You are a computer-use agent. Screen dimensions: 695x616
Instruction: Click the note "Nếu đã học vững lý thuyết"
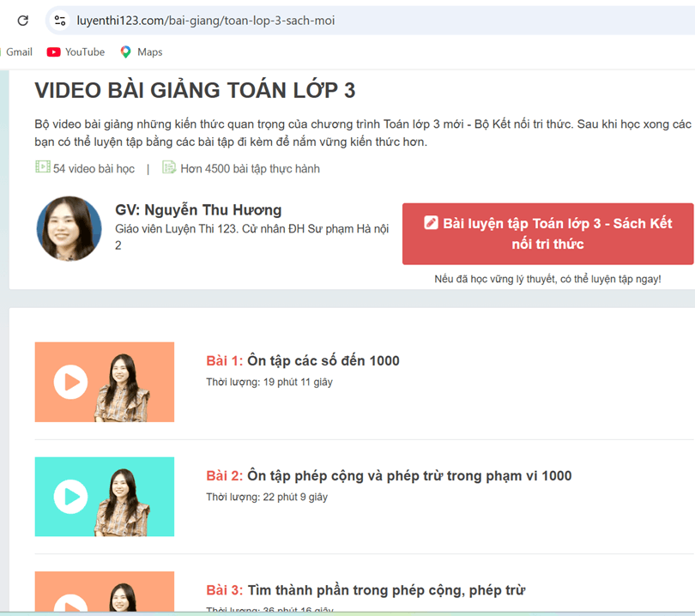[547, 279]
